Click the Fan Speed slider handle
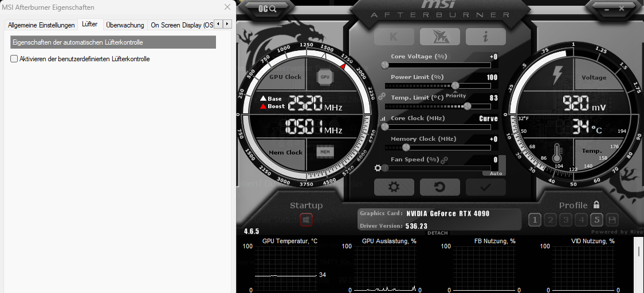 [x=385, y=168]
